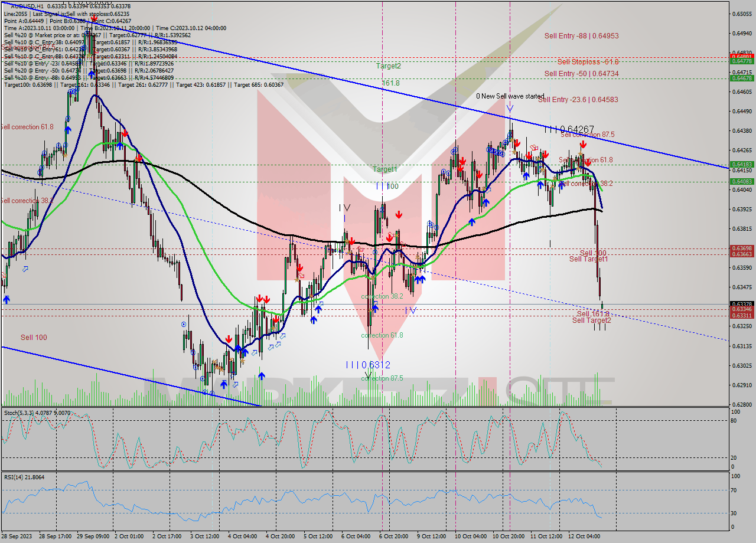Select the RSI 70 level axis label

(734, 490)
